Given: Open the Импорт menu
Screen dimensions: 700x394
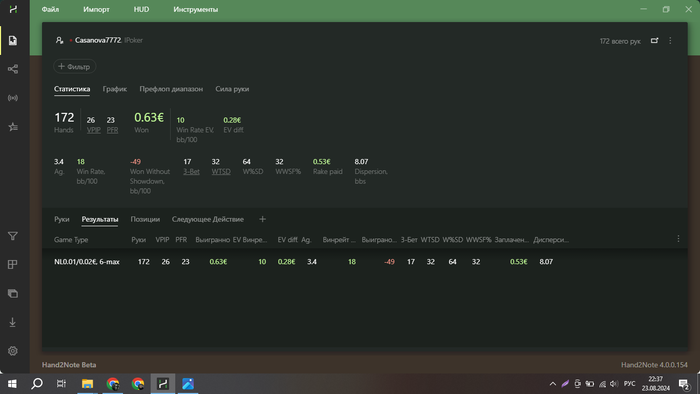Looking at the screenshot, I should tap(96, 9).
